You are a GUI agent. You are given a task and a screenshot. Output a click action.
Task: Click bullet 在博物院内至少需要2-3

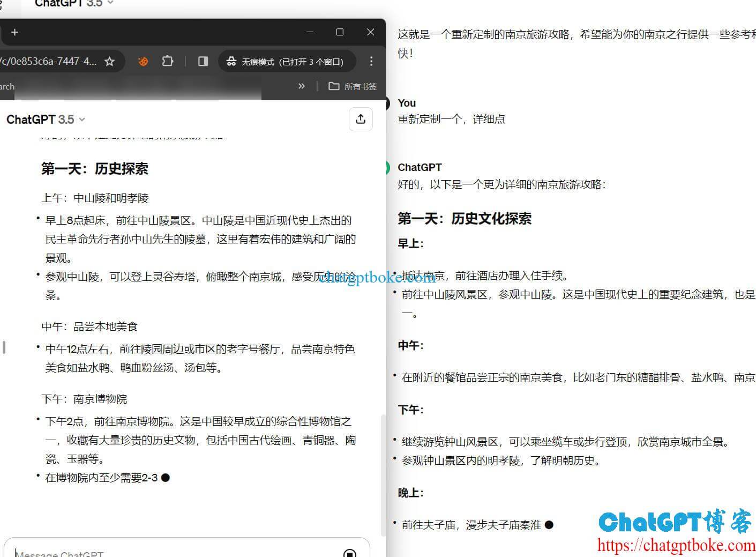click(x=101, y=478)
